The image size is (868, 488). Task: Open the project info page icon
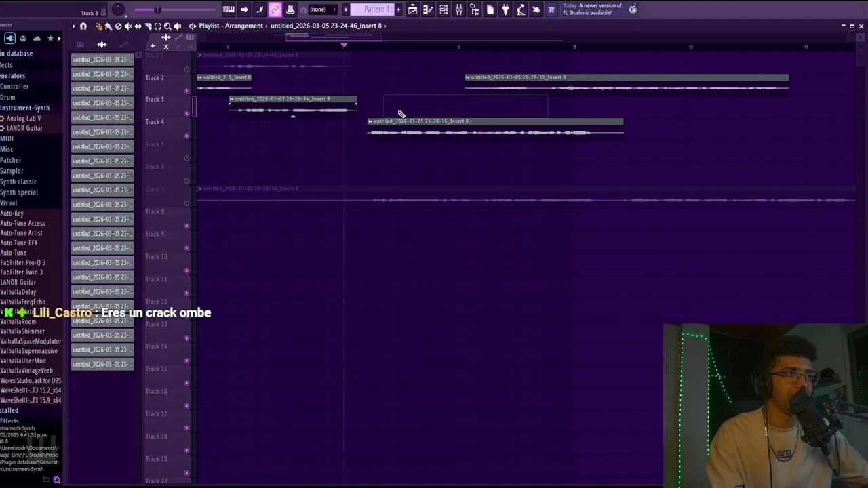coord(490,9)
